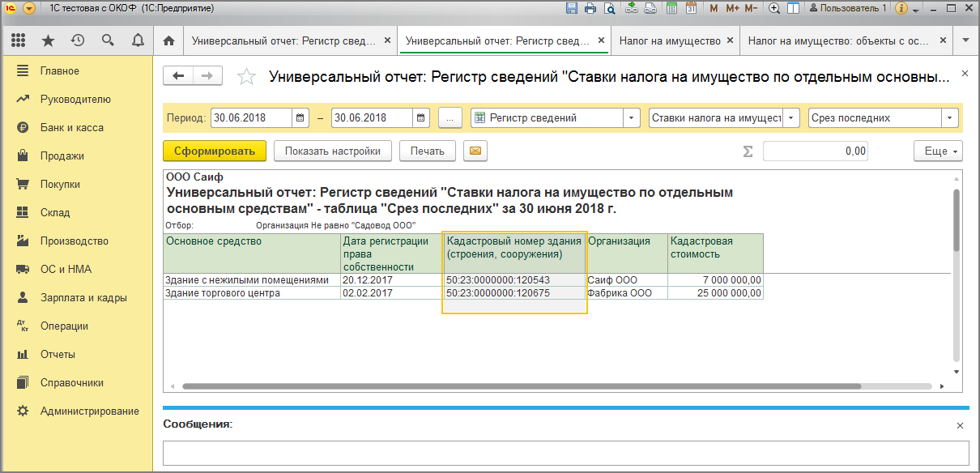Viewport: 980px width, 473px height.
Task: Switch to first Универсальный отчет tab
Action: 283,40
